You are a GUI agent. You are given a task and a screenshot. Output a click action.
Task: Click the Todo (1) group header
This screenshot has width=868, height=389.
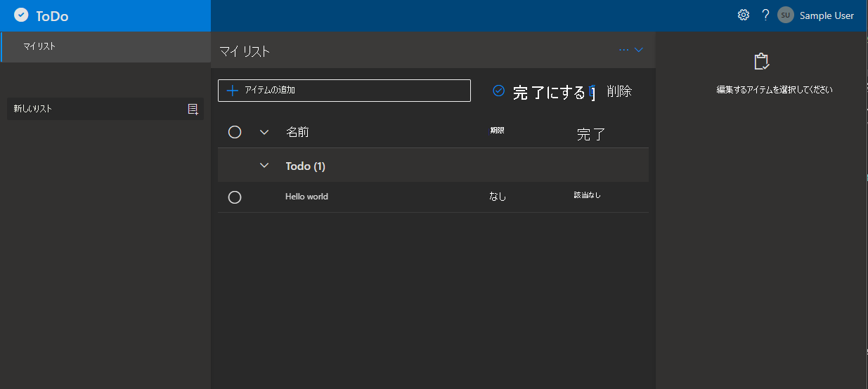pos(433,166)
